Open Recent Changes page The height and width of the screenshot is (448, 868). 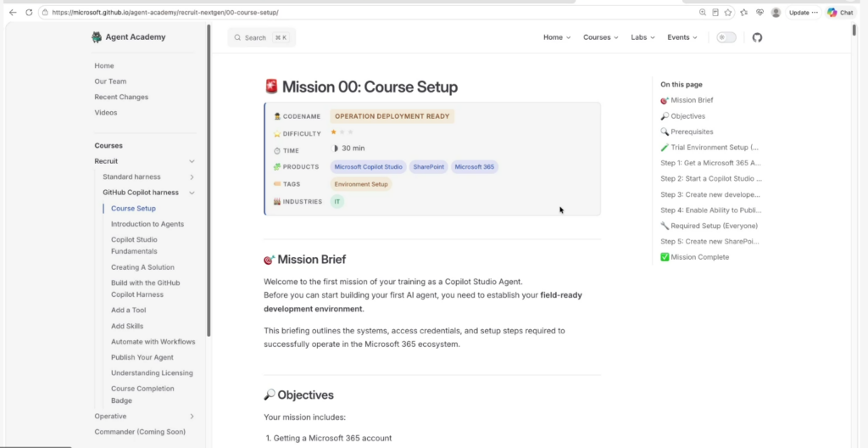tap(121, 97)
